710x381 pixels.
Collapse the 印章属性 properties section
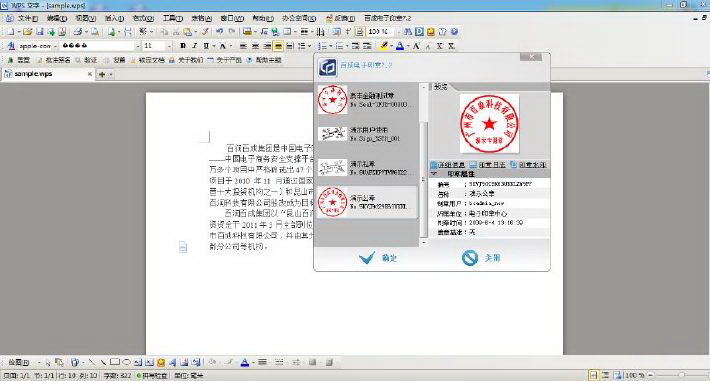pyautogui.click(x=434, y=174)
